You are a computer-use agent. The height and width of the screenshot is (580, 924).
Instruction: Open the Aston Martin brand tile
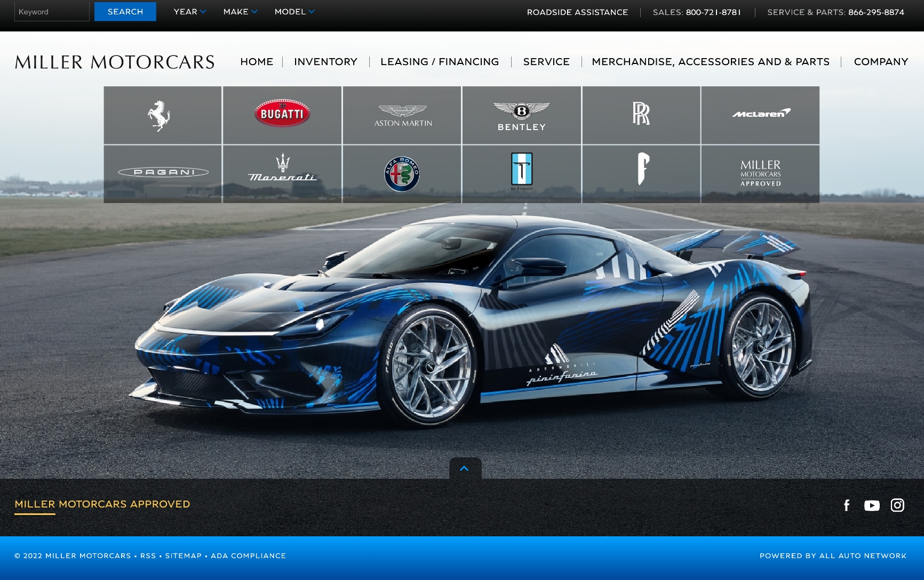point(402,115)
